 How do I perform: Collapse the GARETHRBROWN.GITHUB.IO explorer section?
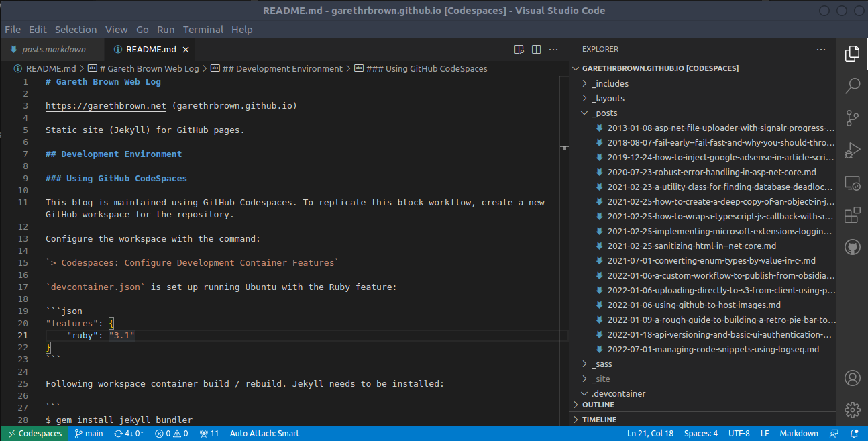[x=702, y=68]
